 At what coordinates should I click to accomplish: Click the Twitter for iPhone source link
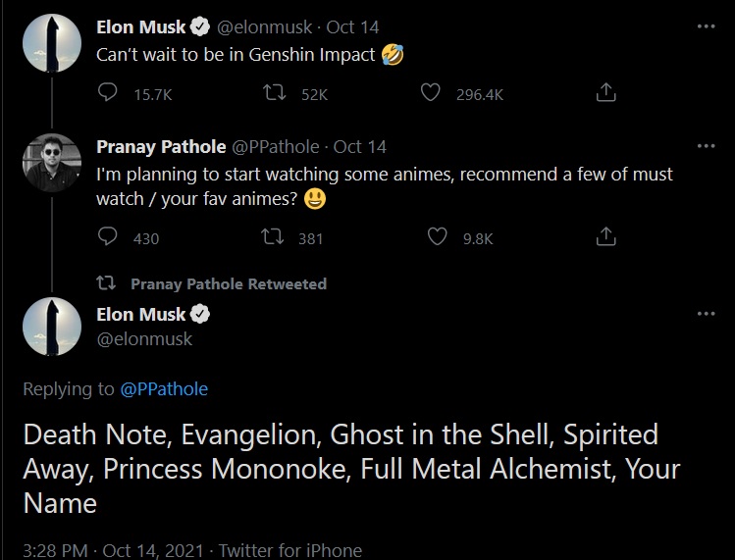pyautogui.click(x=289, y=550)
